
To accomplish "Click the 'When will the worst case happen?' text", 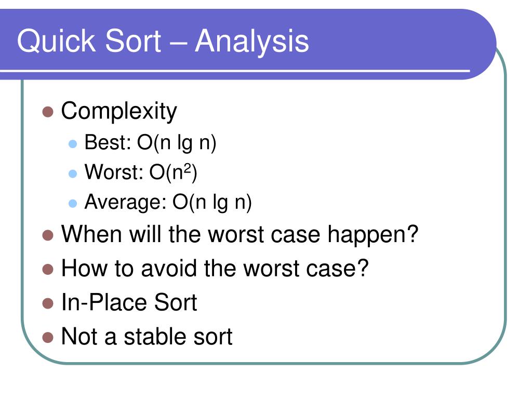I will (240, 235).
